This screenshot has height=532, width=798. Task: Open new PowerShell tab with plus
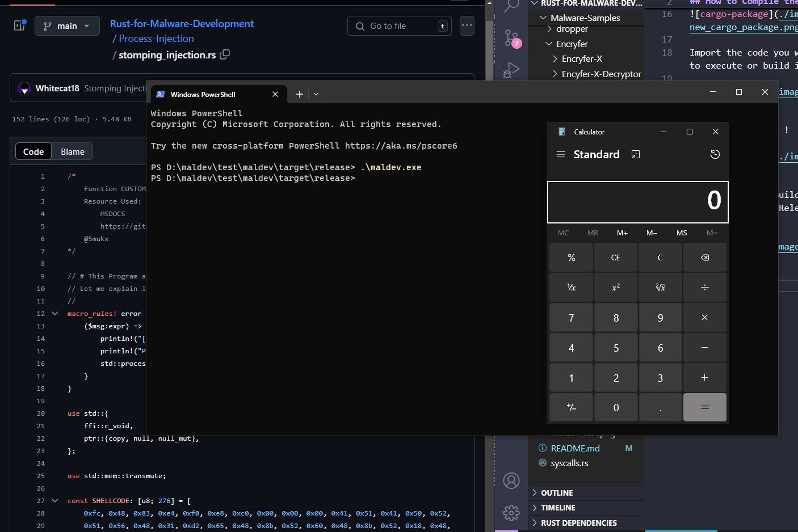[x=300, y=94]
